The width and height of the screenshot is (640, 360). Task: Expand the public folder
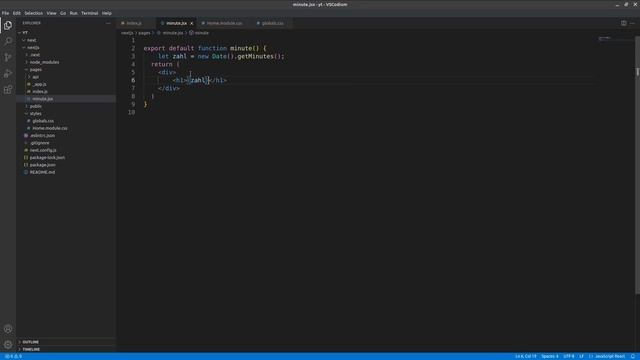(x=36, y=106)
